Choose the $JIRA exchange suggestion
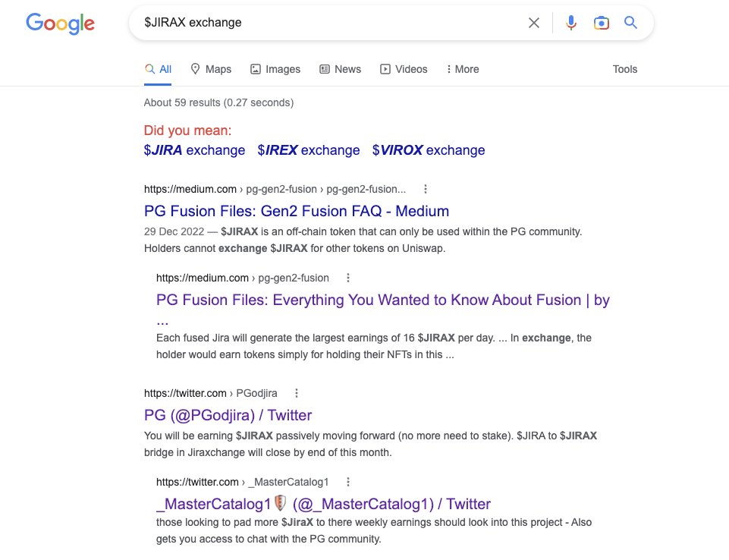This screenshot has width=729, height=560. (194, 150)
